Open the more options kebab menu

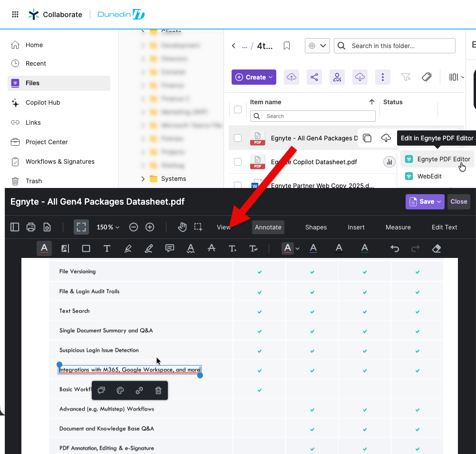(x=382, y=77)
